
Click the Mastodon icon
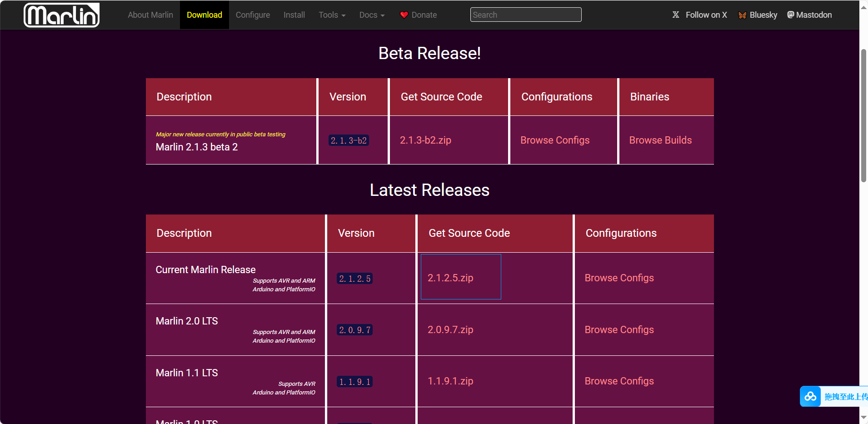coord(791,15)
